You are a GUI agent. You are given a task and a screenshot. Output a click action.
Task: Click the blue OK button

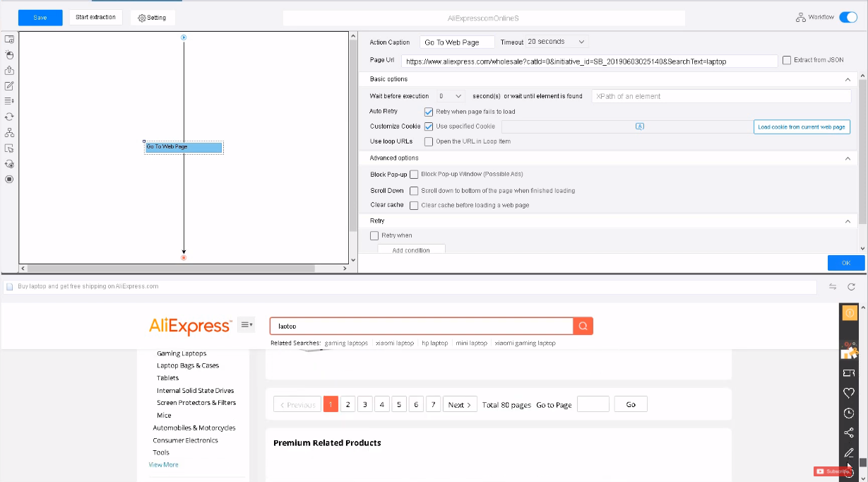click(846, 263)
